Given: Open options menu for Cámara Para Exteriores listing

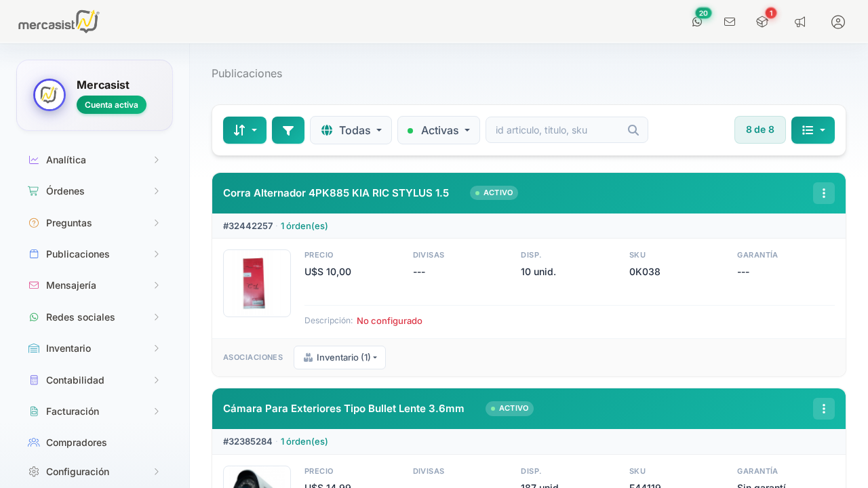Looking at the screenshot, I should [824, 409].
